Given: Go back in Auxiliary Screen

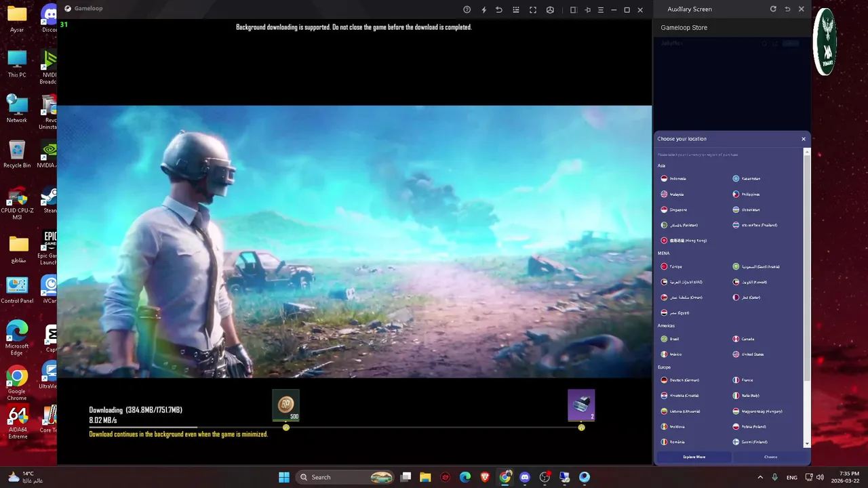Looking at the screenshot, I should (787, 9).
